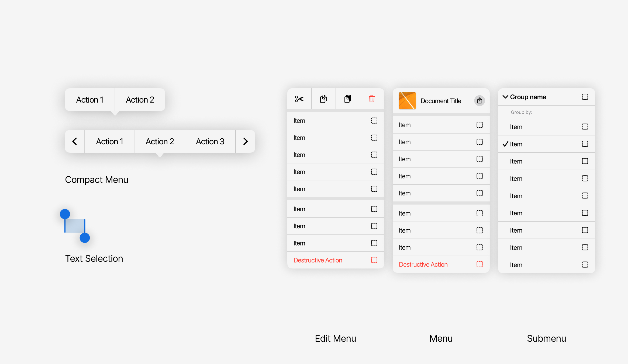The height and width of the screenshot is (364, 628).
Task: Select the first Item under Group by
Action: pos(516,127)
